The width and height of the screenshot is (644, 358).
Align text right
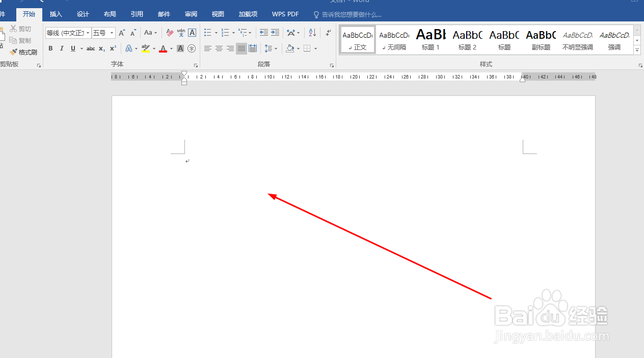(x=230, y=48)
